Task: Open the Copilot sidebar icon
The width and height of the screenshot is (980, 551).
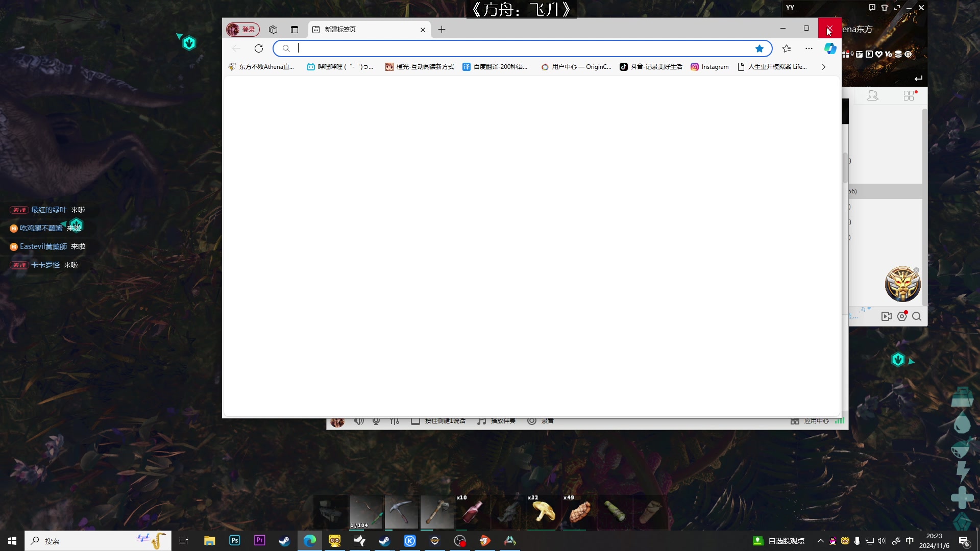Action: pos(830,48)
